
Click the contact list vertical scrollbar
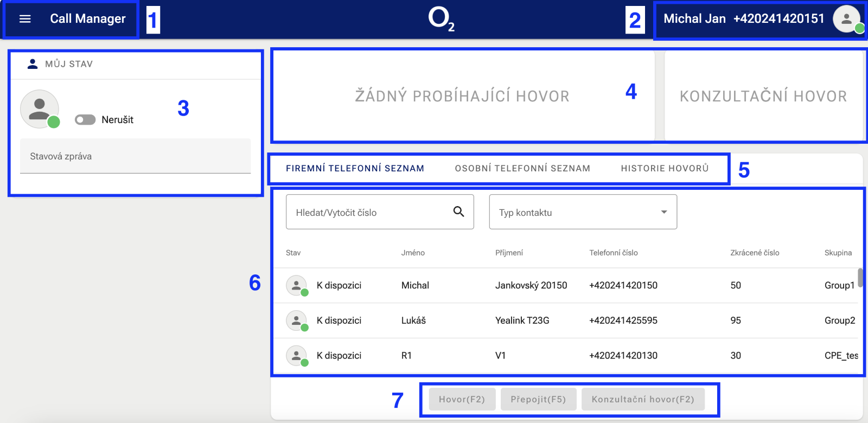point(860,278)
